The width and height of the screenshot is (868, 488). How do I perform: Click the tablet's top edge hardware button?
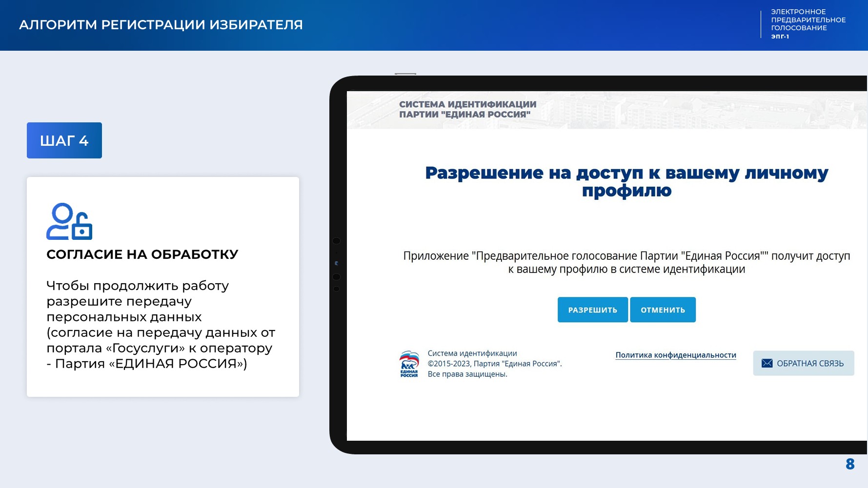(405, 74)
